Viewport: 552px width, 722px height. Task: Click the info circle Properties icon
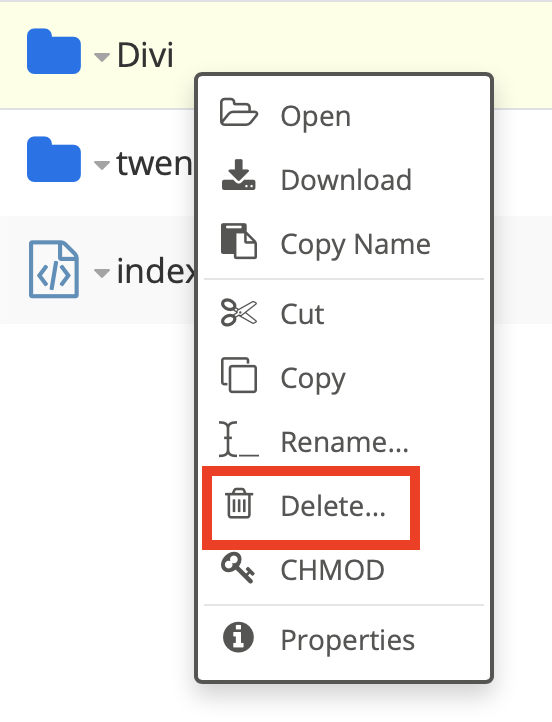(x=238, y=637)
